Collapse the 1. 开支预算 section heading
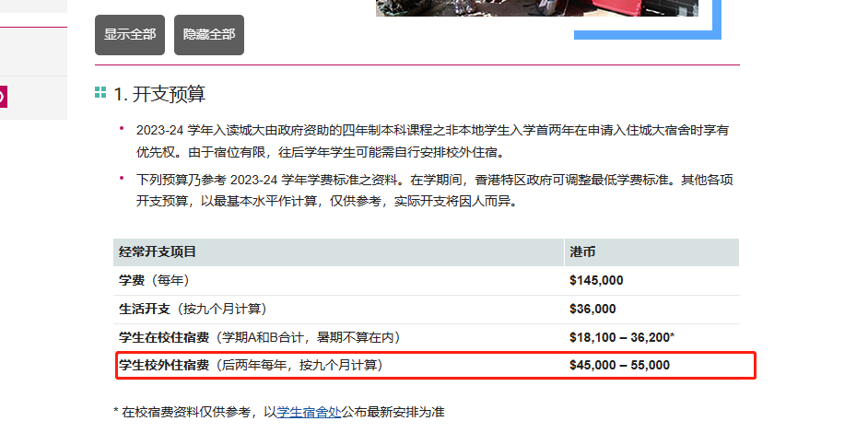 pyautogui.click(x=159, y=94)
